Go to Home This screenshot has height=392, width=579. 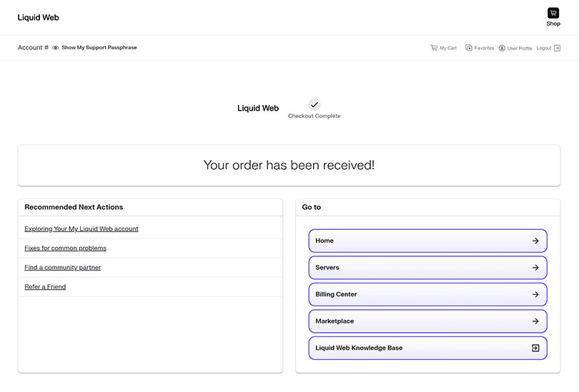tap(427, 241)
